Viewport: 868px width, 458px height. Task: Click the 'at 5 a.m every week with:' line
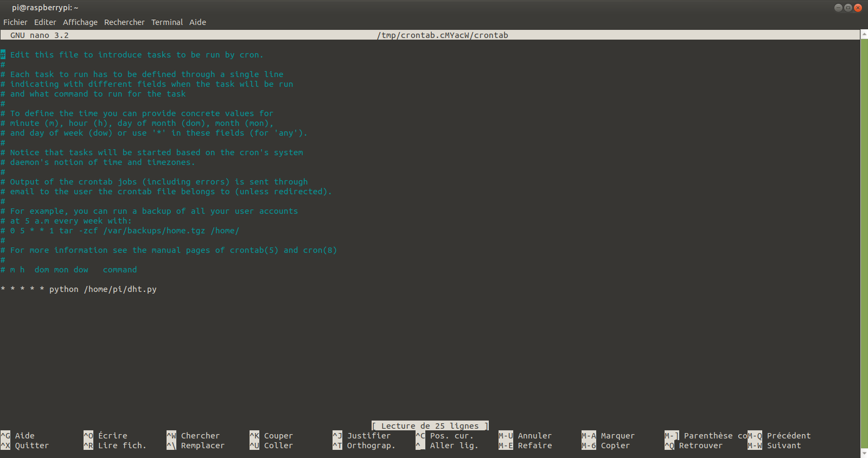(66, 221)
